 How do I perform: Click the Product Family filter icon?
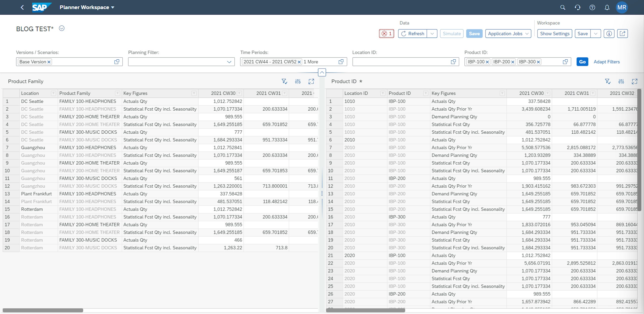(x=284, y=81)
